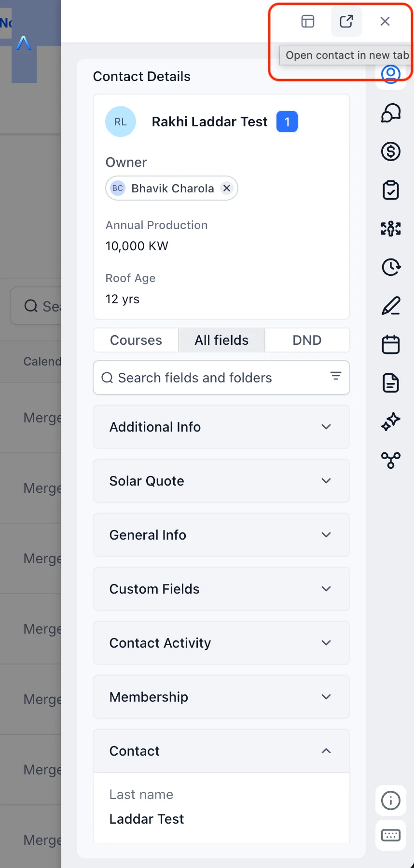Screen dimensions: 414x868
Task: Open the filter icon in search field
Action: (x=336, y=376)
